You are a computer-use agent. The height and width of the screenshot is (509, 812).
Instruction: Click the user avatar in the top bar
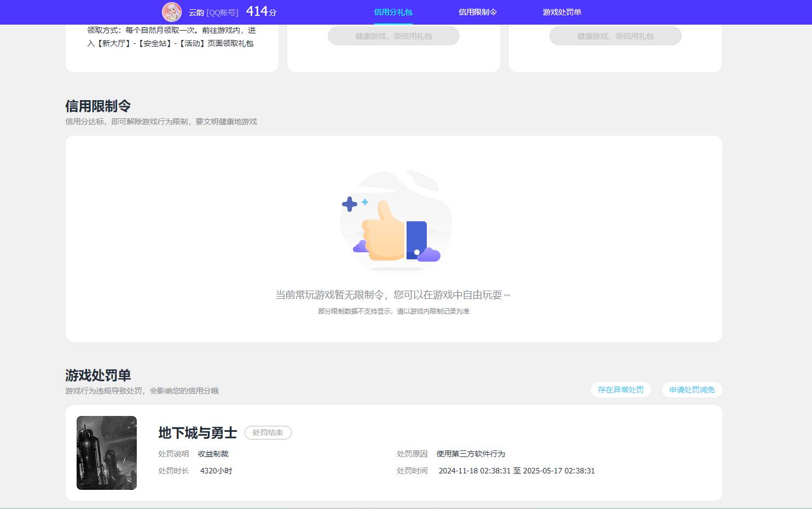point(172,12)
